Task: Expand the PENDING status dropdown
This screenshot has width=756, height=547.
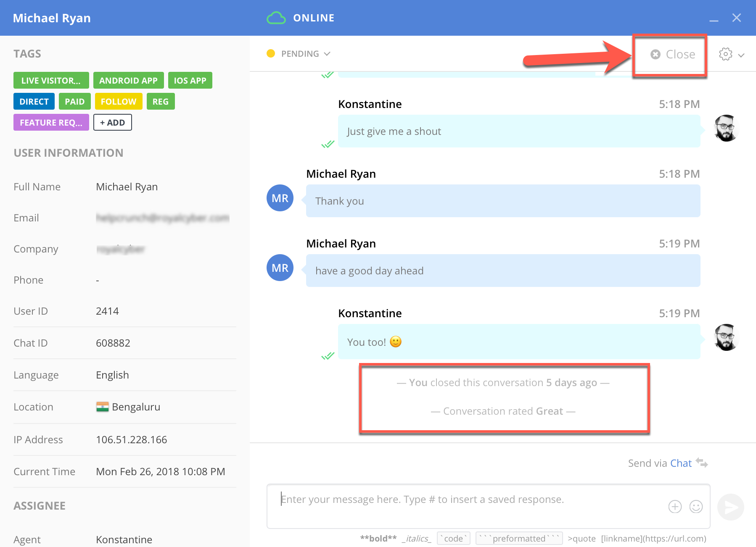Action: tap(306, 54)
